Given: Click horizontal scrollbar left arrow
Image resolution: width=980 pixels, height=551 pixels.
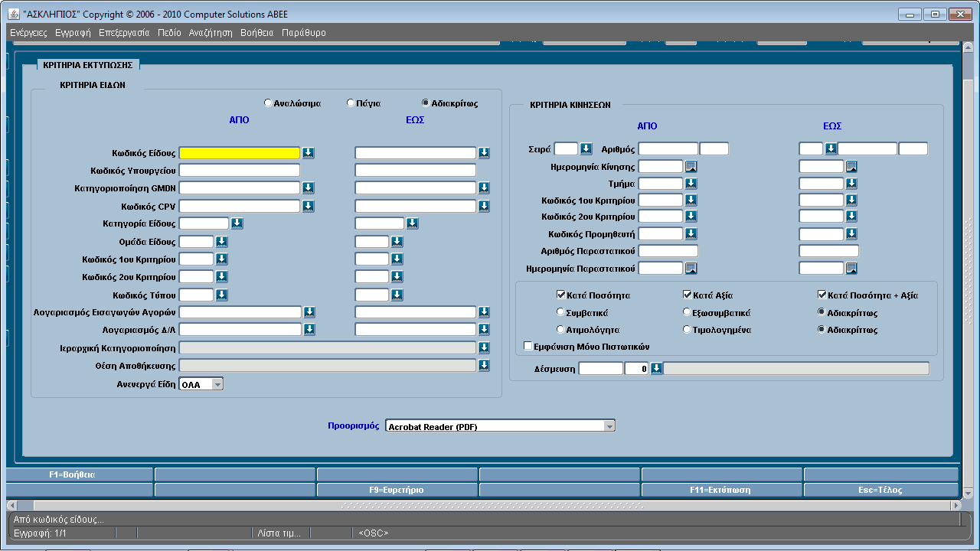Looking at the screenshot, I should [x=11, y=506].
